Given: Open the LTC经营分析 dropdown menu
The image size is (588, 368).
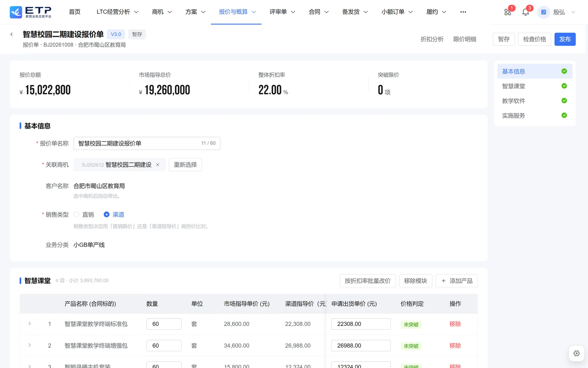Looking at the screenshot, I should point(117,12).
